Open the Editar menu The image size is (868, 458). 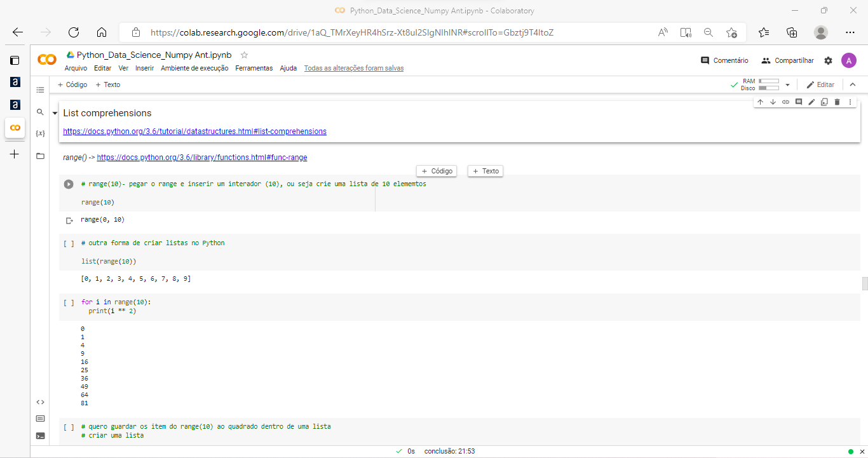(x=102, y=68)
